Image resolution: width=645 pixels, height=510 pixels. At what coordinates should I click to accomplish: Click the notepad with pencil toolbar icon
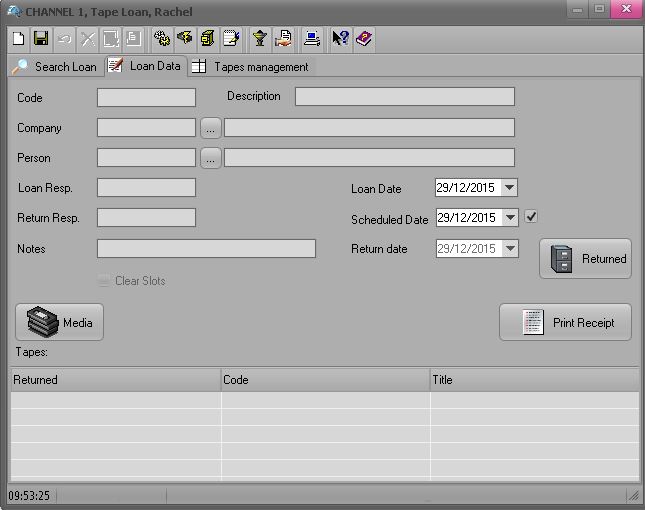(231, 39)
